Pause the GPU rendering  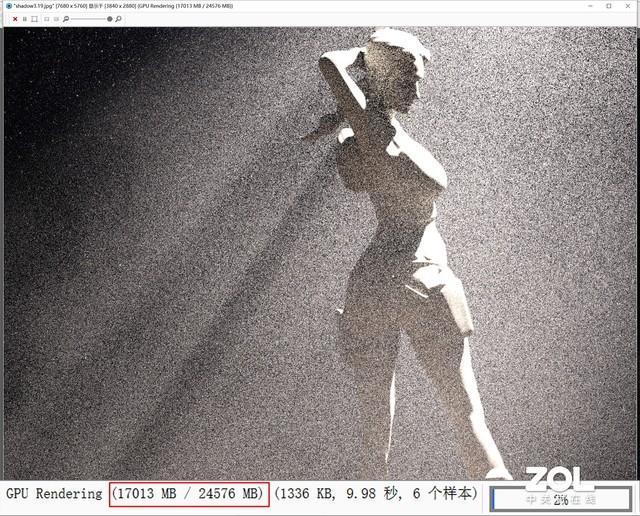point(23,19)
